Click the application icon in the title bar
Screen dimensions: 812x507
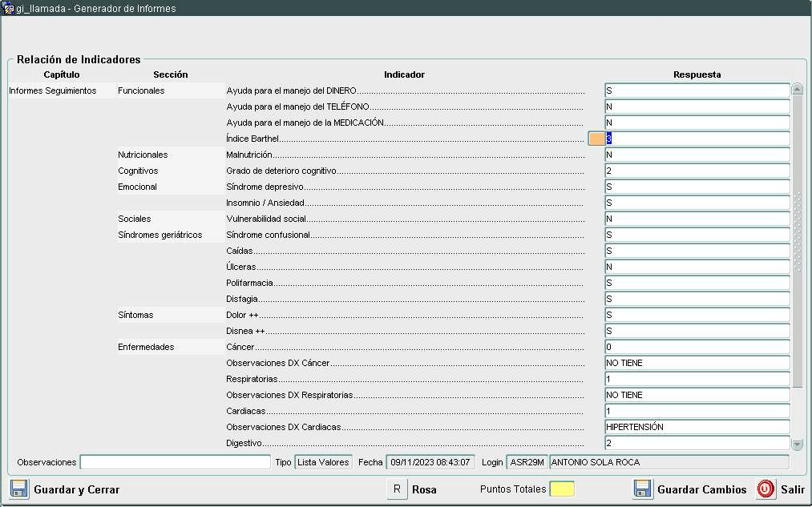(8, 8)
